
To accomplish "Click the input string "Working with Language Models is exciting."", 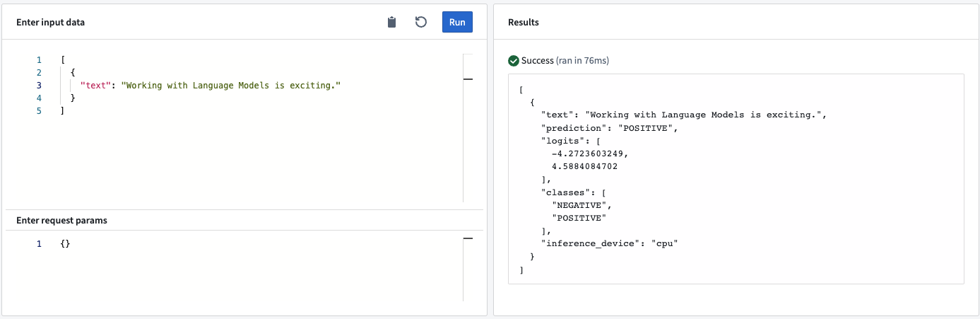I will click(231, 85).
